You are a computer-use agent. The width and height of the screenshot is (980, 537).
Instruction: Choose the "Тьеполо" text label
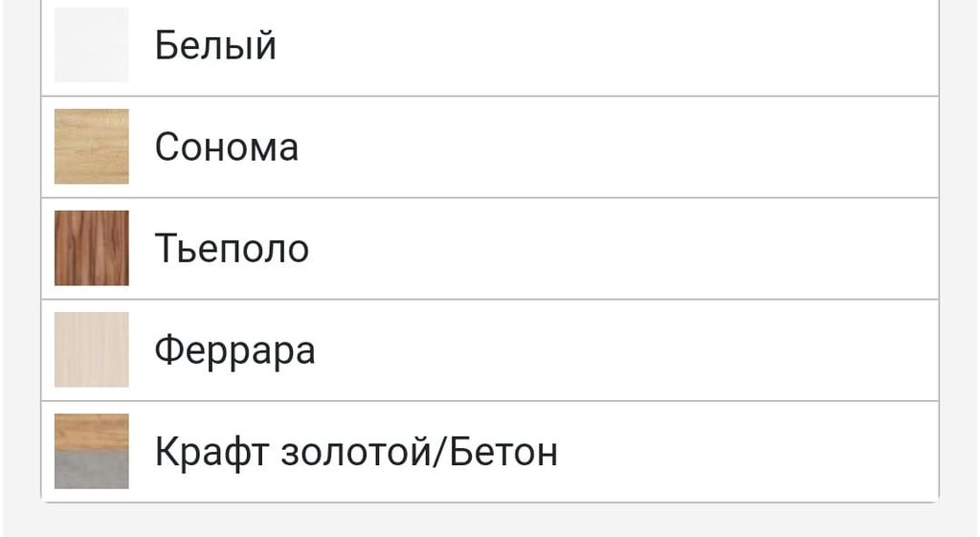(232, 249)
